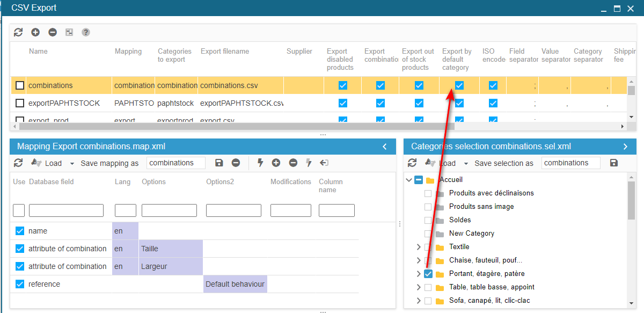Refresh the CSV export list

pyautogui.click(x=18, y=32)
